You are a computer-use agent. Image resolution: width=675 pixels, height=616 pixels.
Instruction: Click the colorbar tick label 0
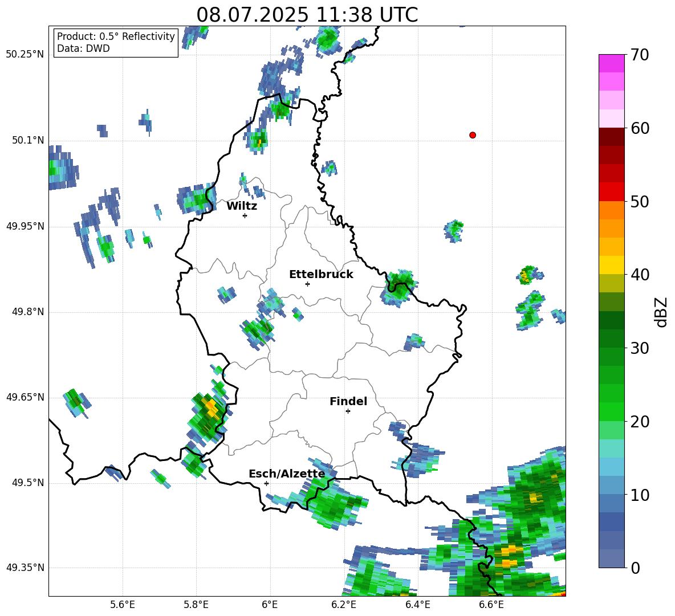pos(635,568)
